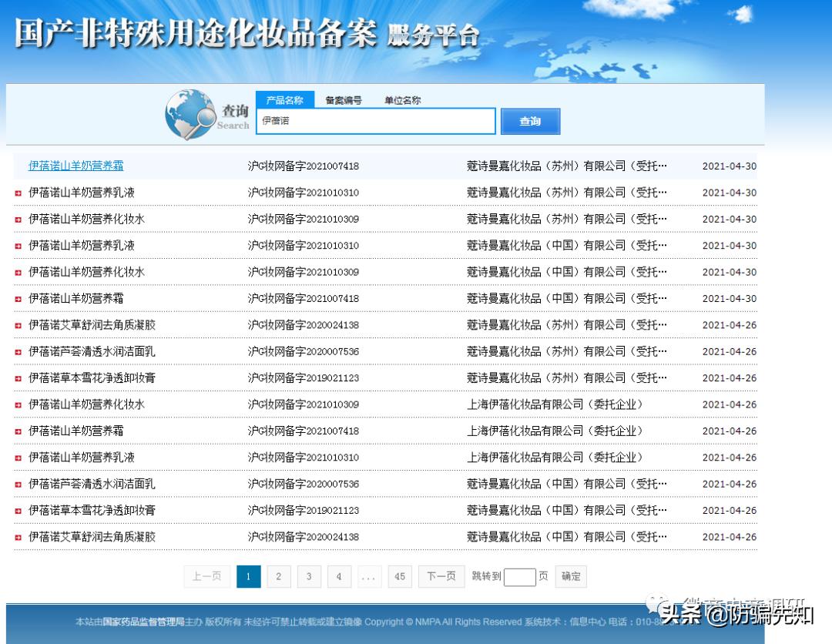832x644 pixels.
Task: Click the globe magnifier search icon
Action: pyautogui.click(x=190, y=114)
